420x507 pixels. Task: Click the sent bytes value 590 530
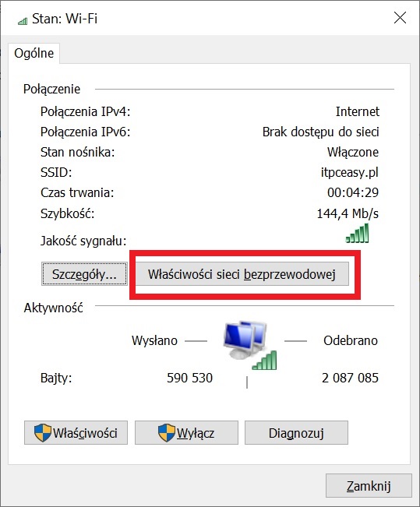point(189,378)
